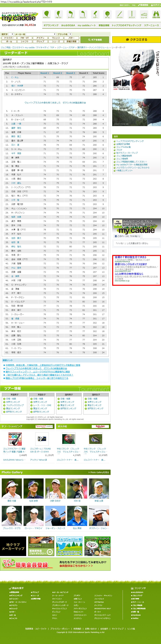Sort leaderboard by Round 1 column header
This screenshot has height=644, width=161.
pyautogui.click(x=45, y=73)
